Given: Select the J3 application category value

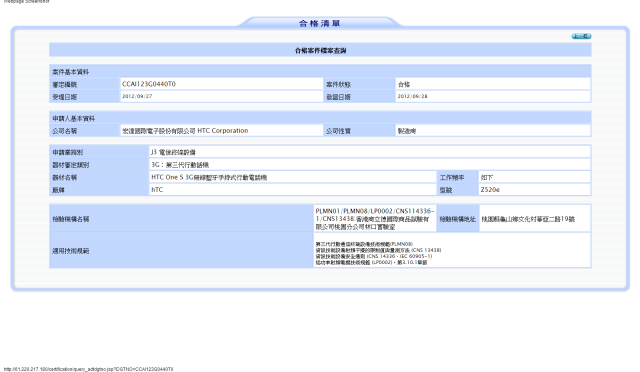Looking at the screenshot, I should (173, 152).
